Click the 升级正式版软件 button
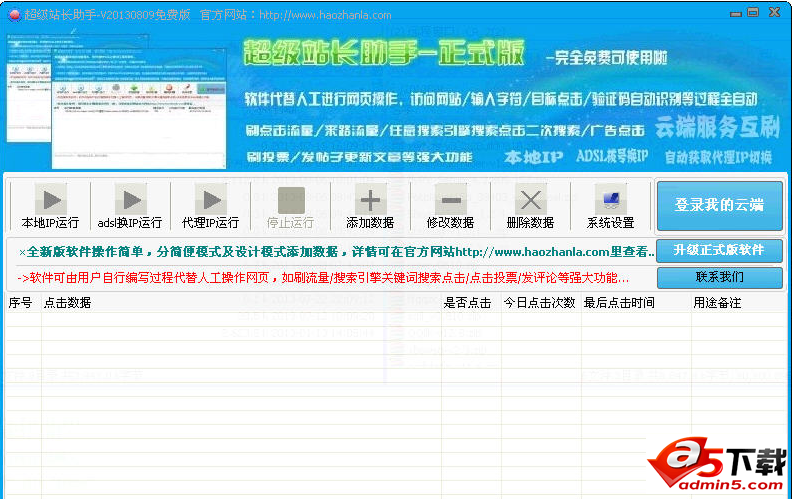The width and height of the screenshot is (792, 499). 720,251
